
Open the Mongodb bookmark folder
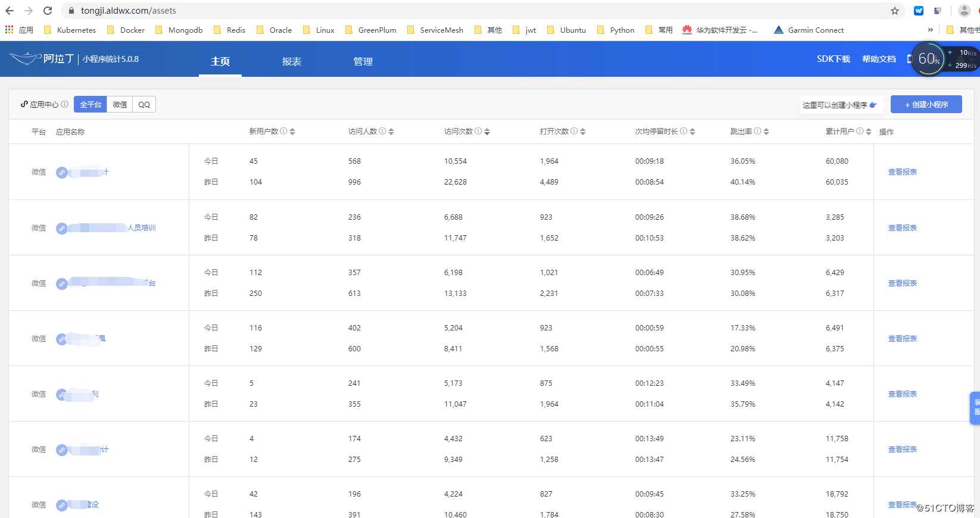tap(179, 30)
